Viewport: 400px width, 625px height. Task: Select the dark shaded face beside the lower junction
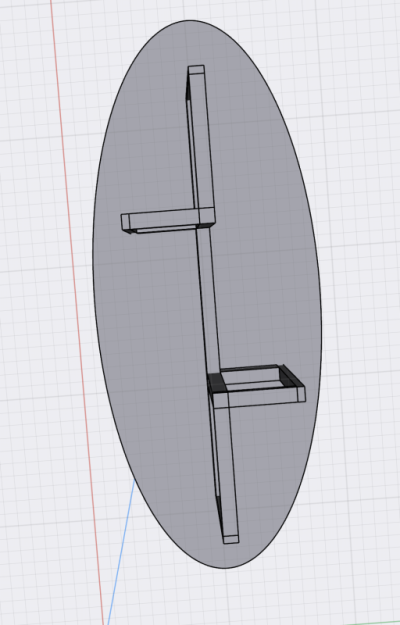tap(218, 383)
